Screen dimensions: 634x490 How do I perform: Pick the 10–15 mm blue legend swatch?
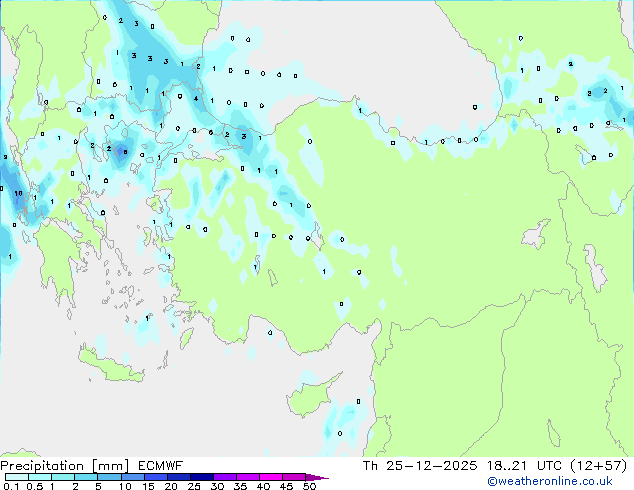click(132, 477)
